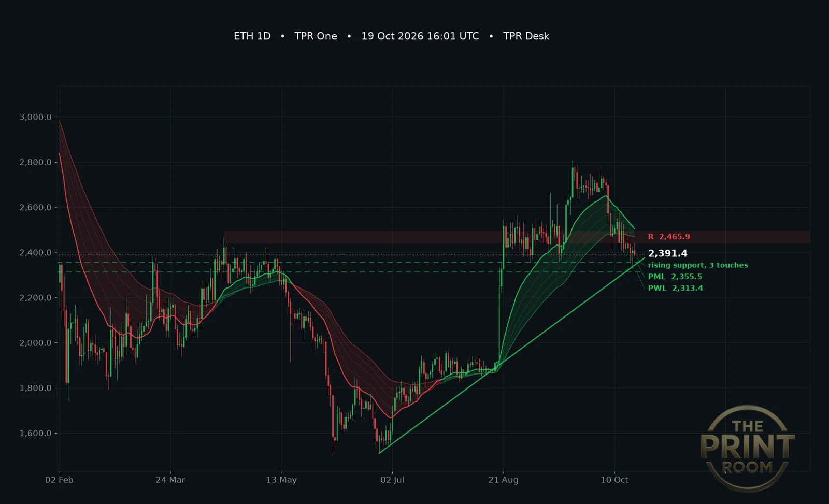Click the 2,600.0 price axis label
The image size is (829, 504).
[x=35, y=207]
